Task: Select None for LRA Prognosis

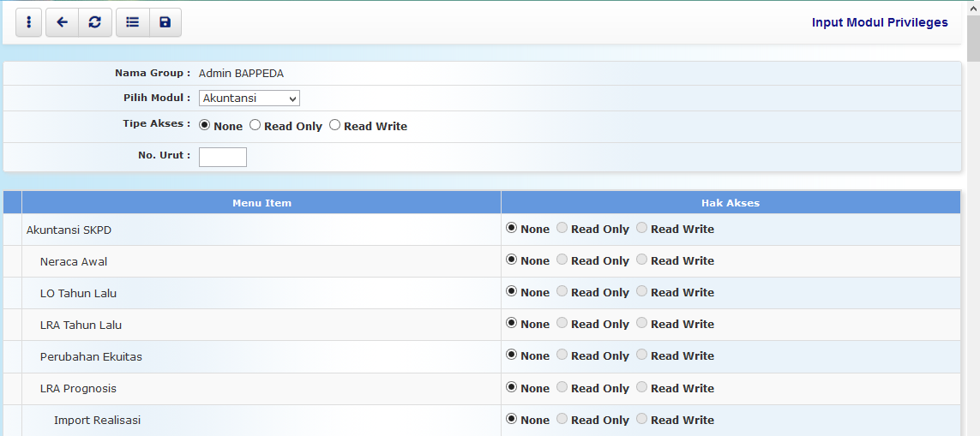Action: coord(512,387)
